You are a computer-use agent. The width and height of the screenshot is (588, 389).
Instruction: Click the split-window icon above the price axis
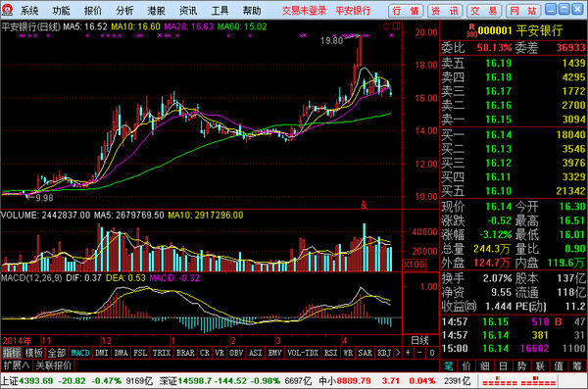(396, 26)
